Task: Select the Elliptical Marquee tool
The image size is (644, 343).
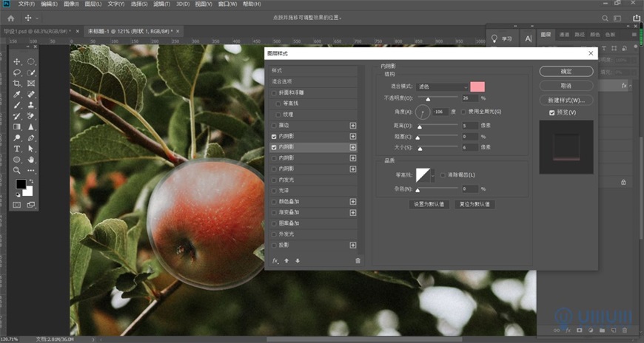Action: coord(31,61)
